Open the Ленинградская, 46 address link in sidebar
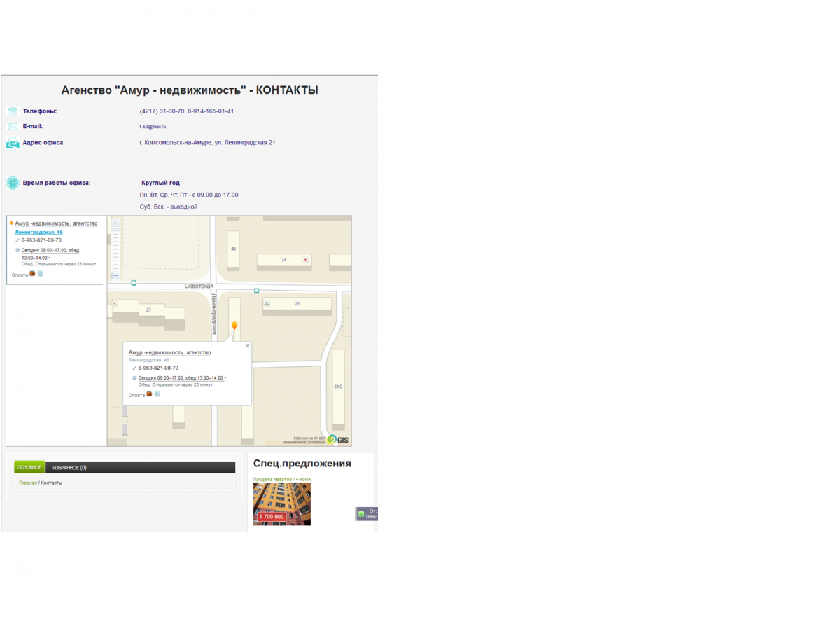This screenshot has height=617, width=840. pyautogui.click(x=38, y=232)
